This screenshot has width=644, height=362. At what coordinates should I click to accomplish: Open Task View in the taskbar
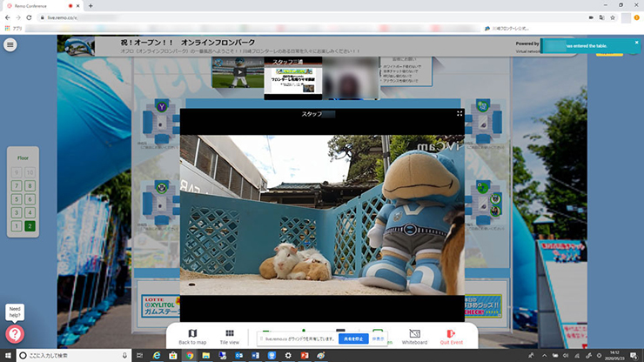[139, 355]
